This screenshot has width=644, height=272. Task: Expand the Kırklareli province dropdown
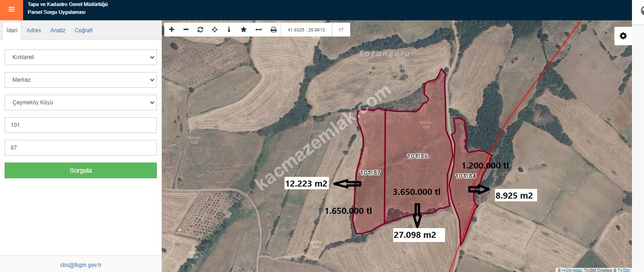(x=80, y=57)
